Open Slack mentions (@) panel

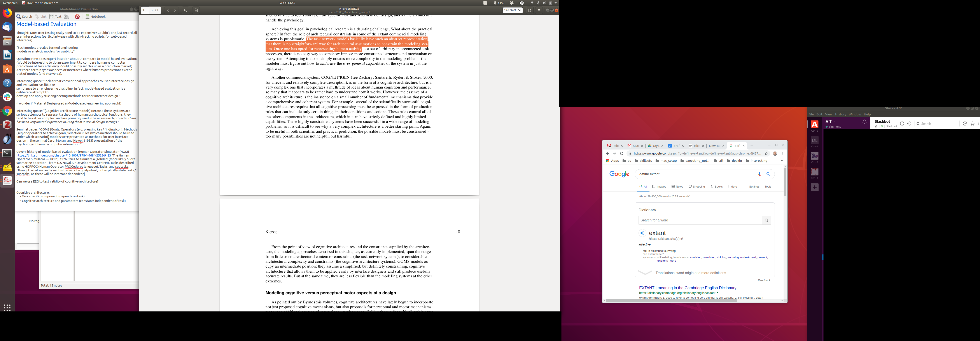point(965,124)
